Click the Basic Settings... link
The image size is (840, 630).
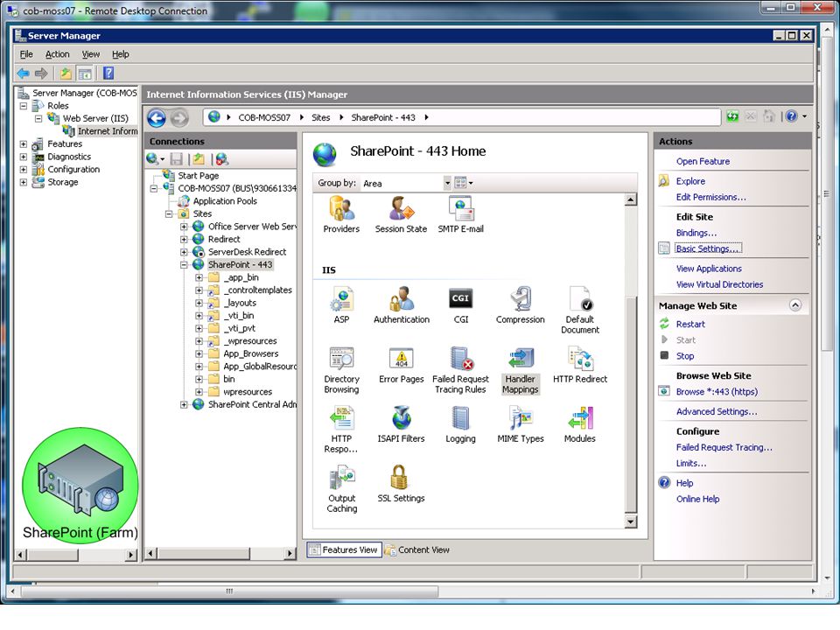tap(708, 248)
